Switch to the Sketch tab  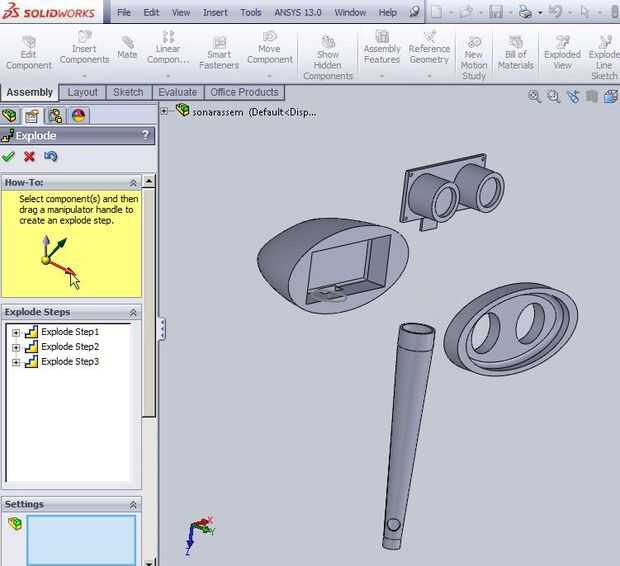click(x=128, y=92)
